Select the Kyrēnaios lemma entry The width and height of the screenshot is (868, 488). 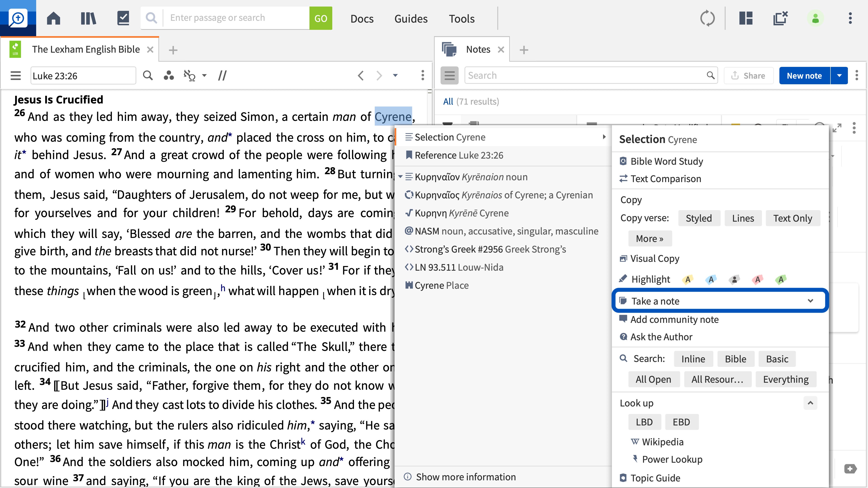503,195
